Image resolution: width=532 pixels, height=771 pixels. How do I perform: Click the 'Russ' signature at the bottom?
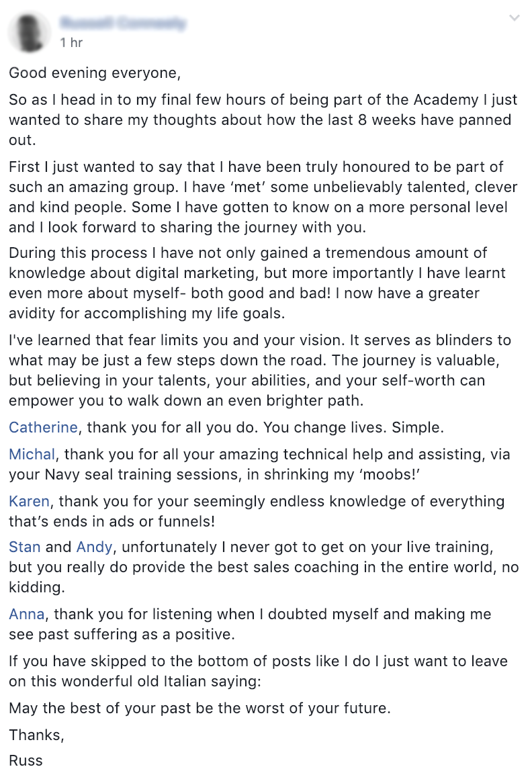(x=26, y=760)
